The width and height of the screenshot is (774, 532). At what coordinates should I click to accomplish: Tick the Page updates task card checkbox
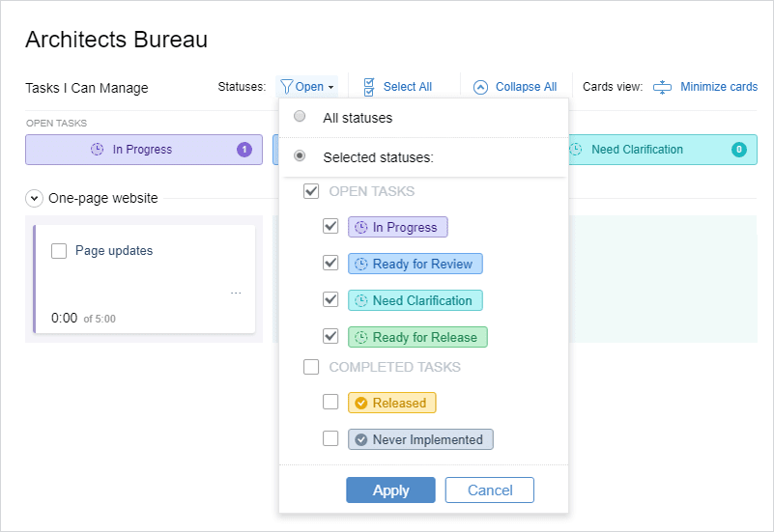(59, 251)
